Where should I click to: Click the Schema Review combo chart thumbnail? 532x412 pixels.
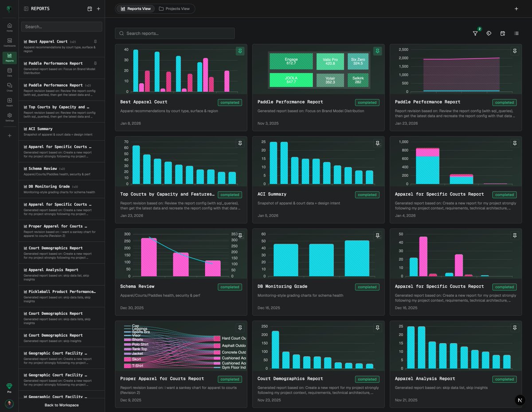tap(181, 254)
